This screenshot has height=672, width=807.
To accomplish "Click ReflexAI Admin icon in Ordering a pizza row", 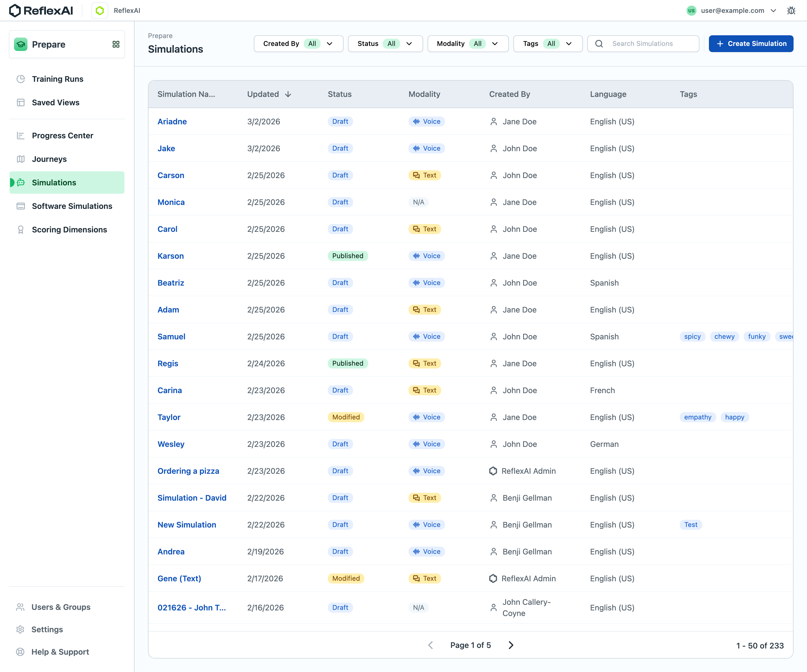I will (493, 471).
